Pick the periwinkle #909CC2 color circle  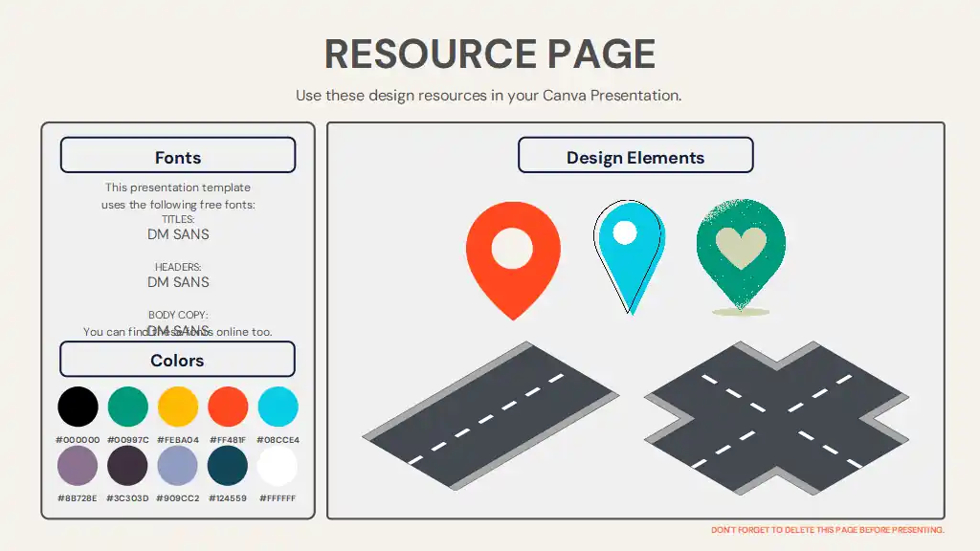click(177, 466)
